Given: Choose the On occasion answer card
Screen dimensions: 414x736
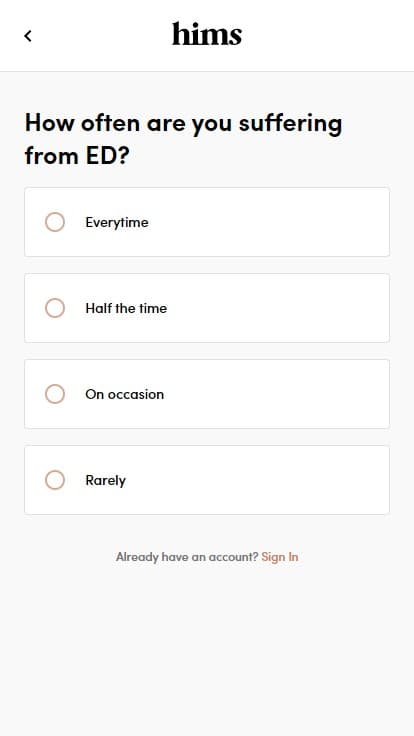Looking at the screenshot, I should 207,394.
